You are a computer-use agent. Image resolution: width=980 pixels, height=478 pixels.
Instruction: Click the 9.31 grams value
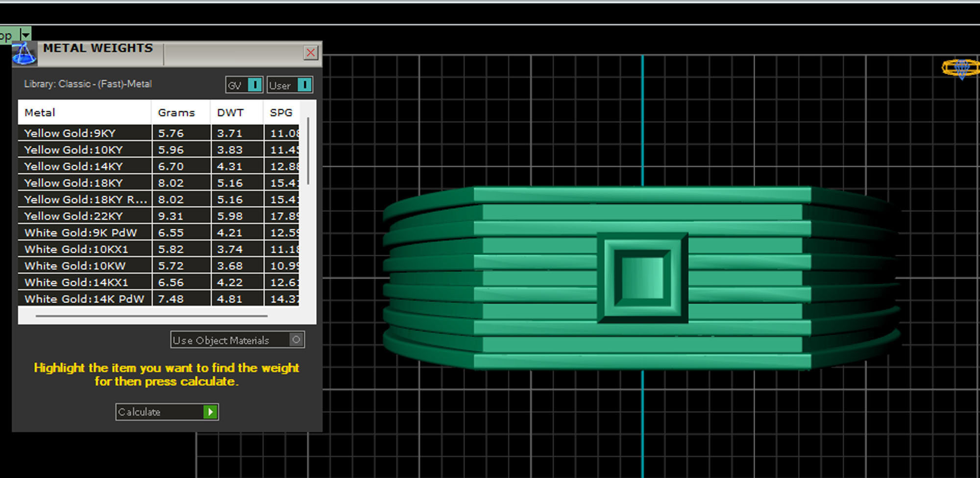pos(171,216)
